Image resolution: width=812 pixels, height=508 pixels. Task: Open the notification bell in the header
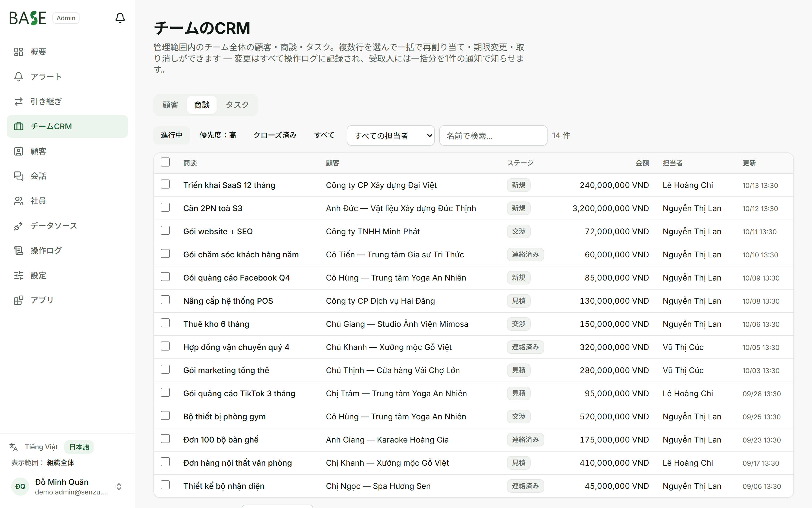click(120, 18)
